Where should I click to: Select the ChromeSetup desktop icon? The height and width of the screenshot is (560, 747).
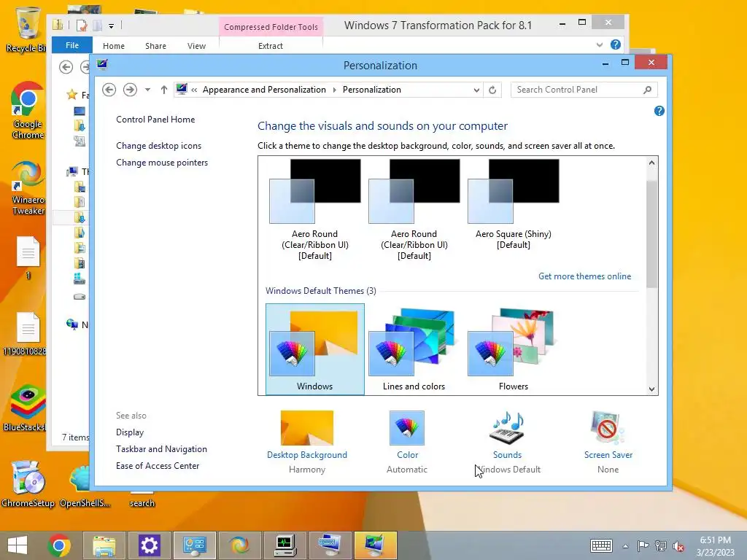tap(28, 484)
